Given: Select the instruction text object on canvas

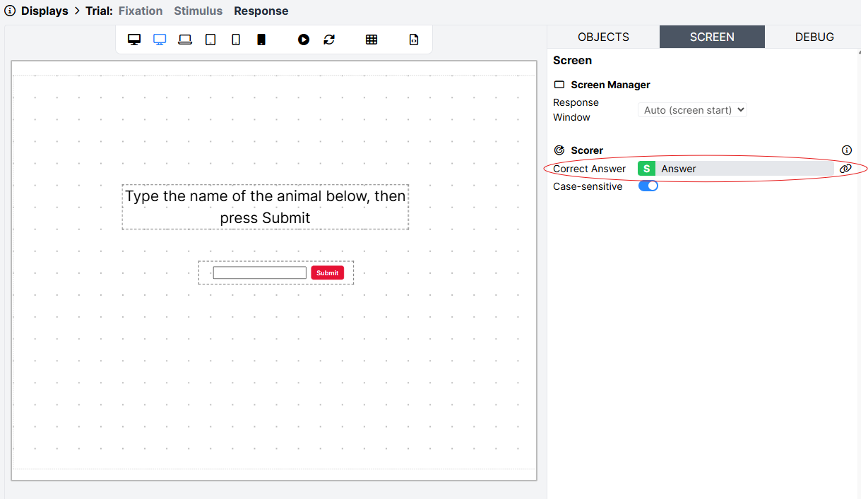Looking at the screenshot, I should point(266,207).
